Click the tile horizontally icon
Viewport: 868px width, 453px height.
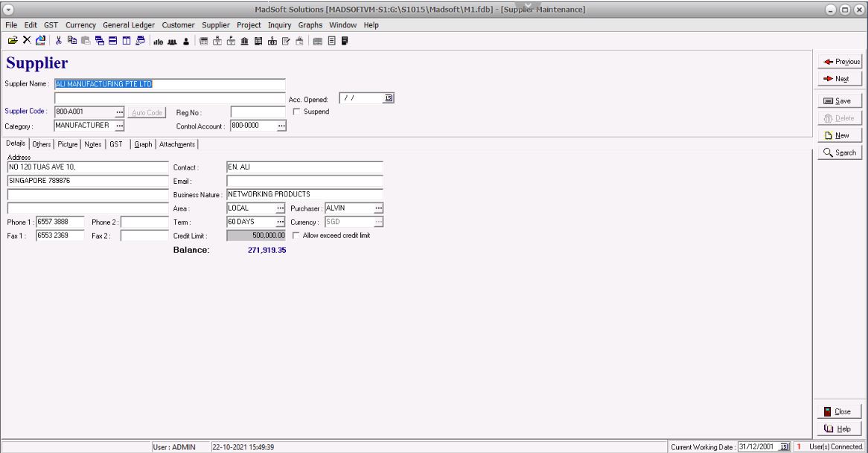tap(113, 40)
